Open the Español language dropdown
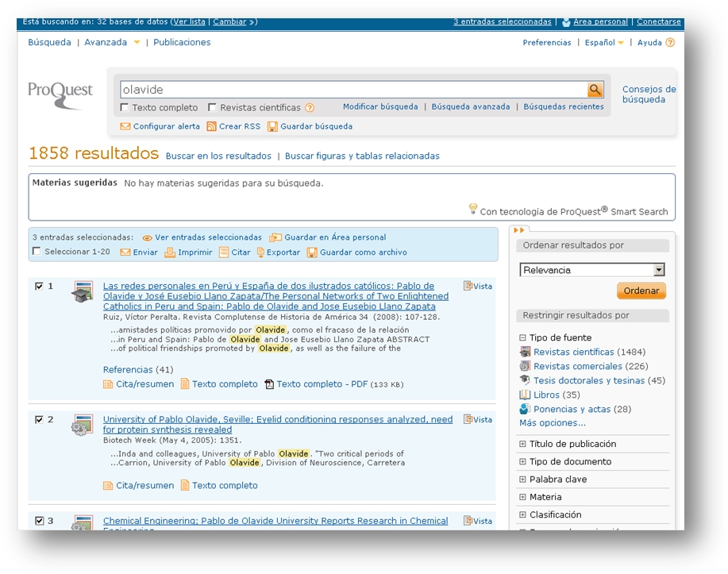Image resolution: width=728 pixels, height=574 pixels. [621, 43]
